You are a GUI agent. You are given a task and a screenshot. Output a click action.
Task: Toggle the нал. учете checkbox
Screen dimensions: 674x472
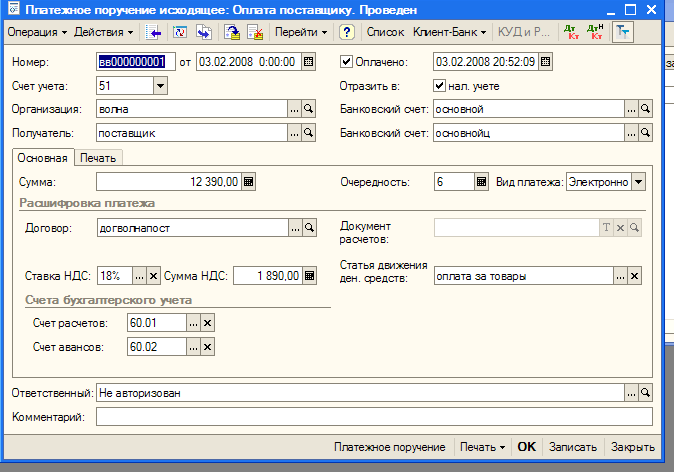point(440,86)
